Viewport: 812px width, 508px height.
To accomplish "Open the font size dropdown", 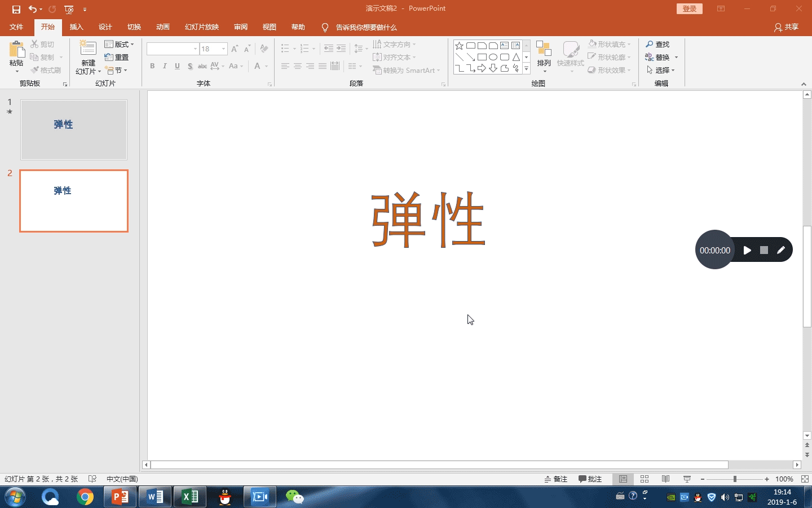I will pos(224,49).
